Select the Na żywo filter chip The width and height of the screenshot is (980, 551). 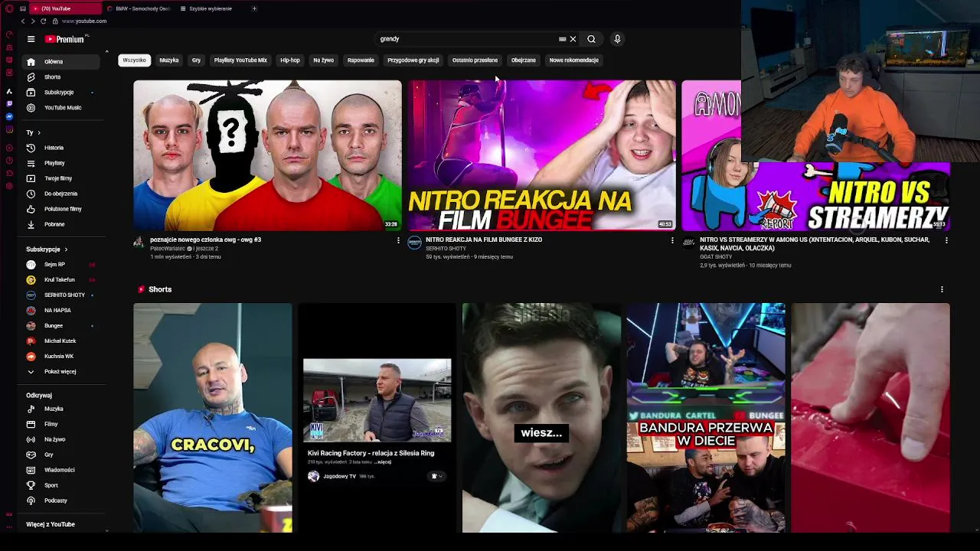point(323,60)
